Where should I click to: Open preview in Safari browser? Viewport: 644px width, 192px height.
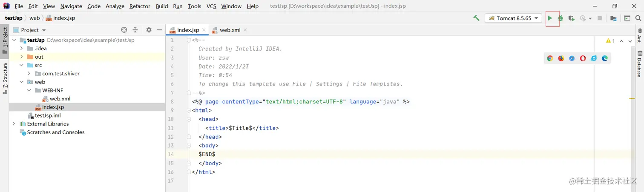[x=572, y=58]
